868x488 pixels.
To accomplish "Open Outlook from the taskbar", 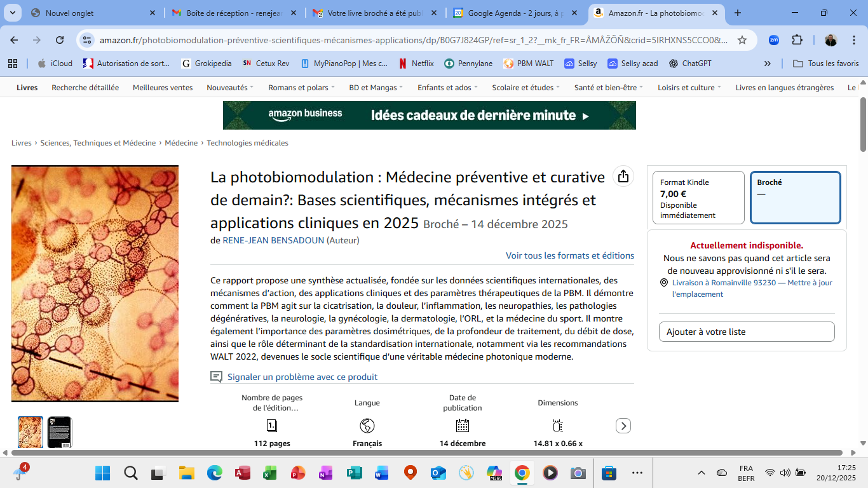I will coord(438,473).
